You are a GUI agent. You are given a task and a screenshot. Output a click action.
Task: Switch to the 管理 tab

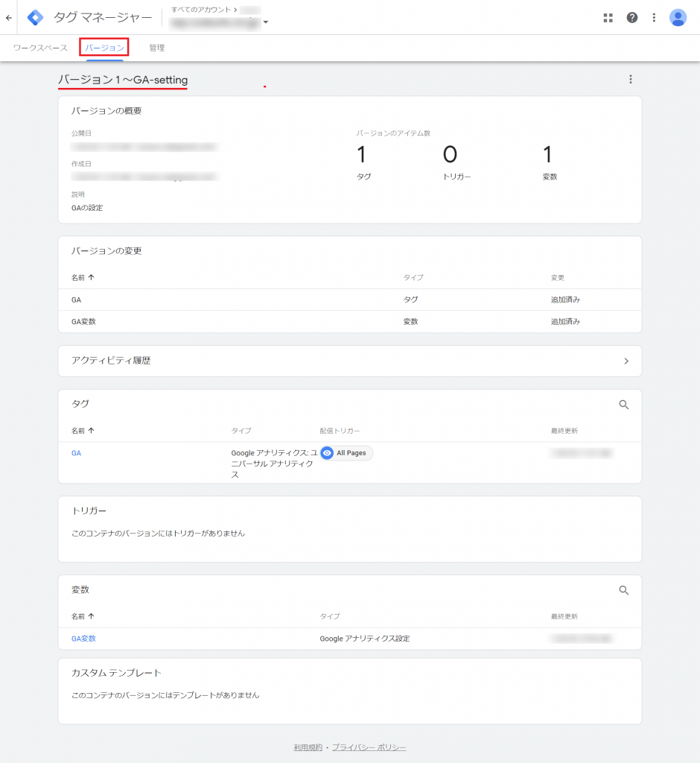coord(156,48)
